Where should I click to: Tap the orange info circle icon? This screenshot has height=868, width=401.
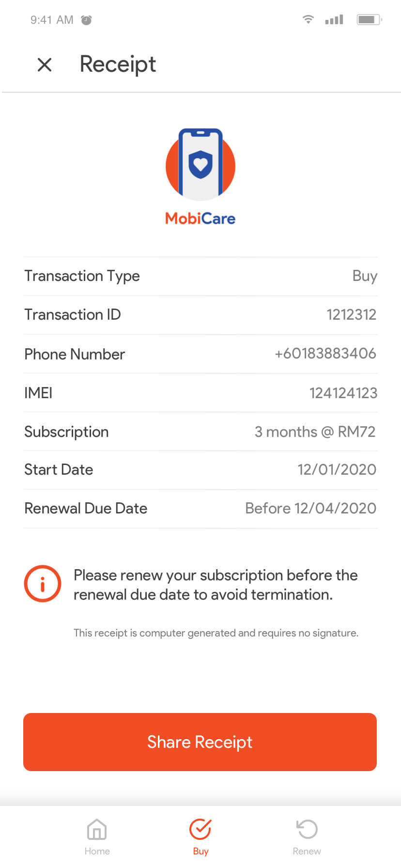click(43, 584)
